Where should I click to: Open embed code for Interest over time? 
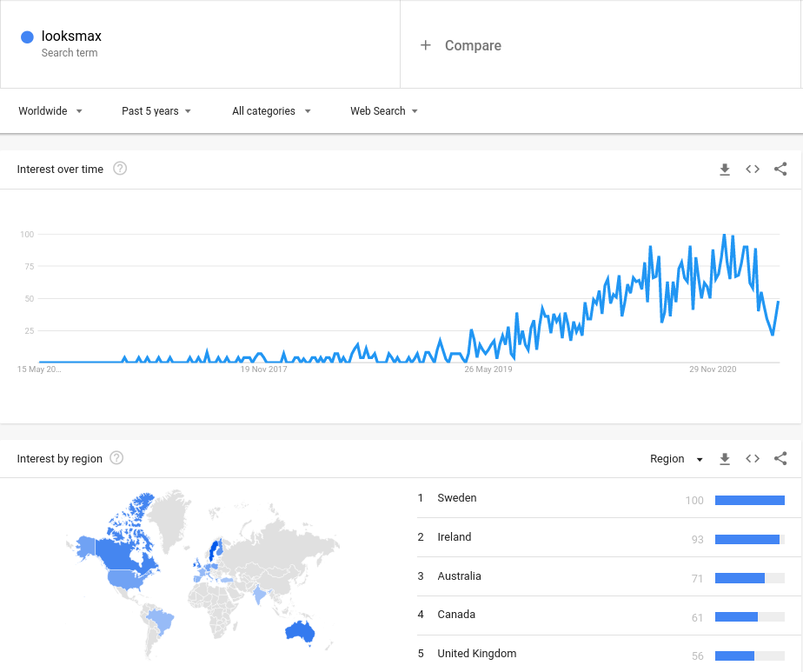click(753, 170)
